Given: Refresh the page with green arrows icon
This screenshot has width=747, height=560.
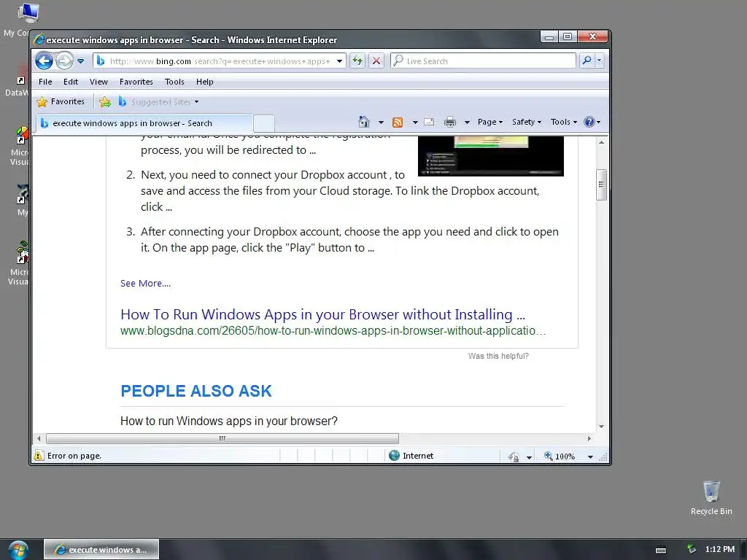Looking at the screenshot, I should pyautogui.click(x=357, y=61).
